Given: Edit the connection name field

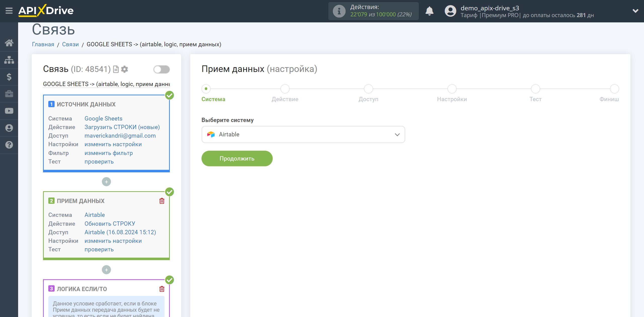Looking at the screenshot, I should (x=106, y=84).
